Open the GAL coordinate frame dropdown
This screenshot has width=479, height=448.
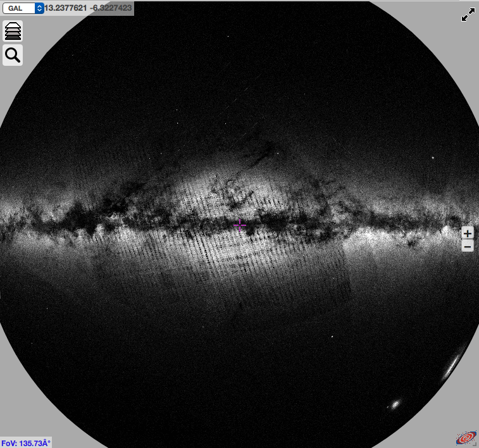pyautogui.click(x=23, y=8)
